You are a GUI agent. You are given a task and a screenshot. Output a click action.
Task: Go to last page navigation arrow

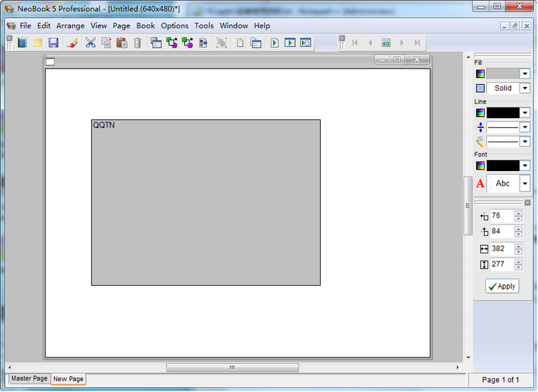point(417,43)
